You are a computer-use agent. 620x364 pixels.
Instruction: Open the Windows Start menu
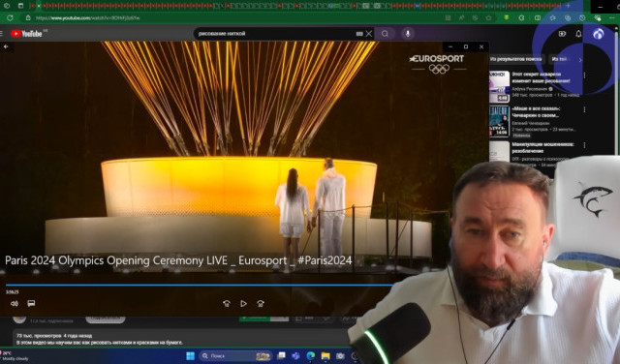point(190,356)
